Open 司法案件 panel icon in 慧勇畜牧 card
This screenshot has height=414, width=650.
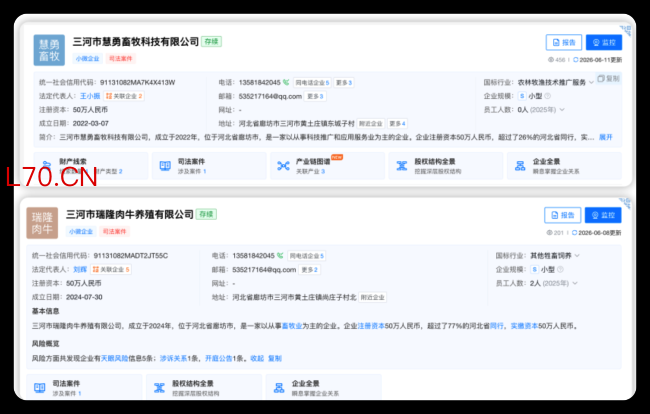pos(165,166)
